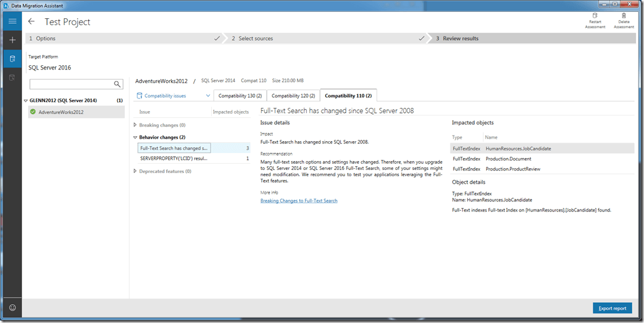Go to step 1 Options
Viewport: 644px width, 323px height.
(123, 38)
